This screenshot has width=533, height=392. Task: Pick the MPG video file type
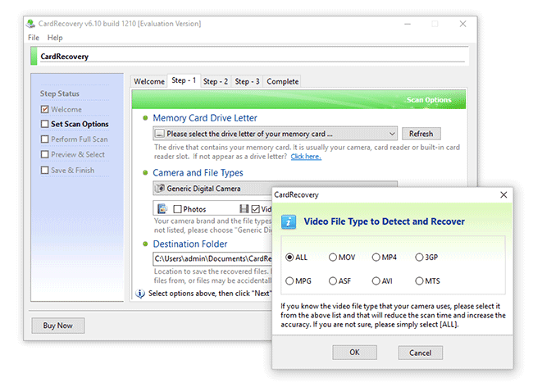coord(298,280)
